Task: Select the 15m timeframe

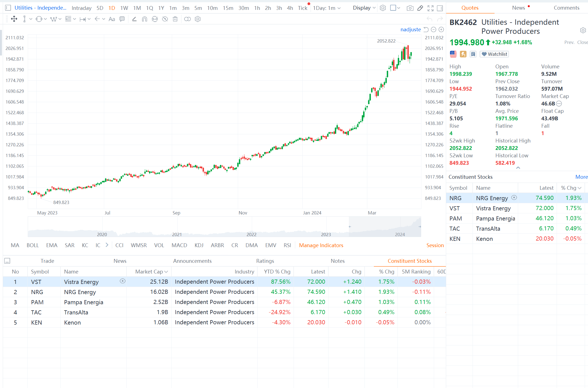Action: 228,8
